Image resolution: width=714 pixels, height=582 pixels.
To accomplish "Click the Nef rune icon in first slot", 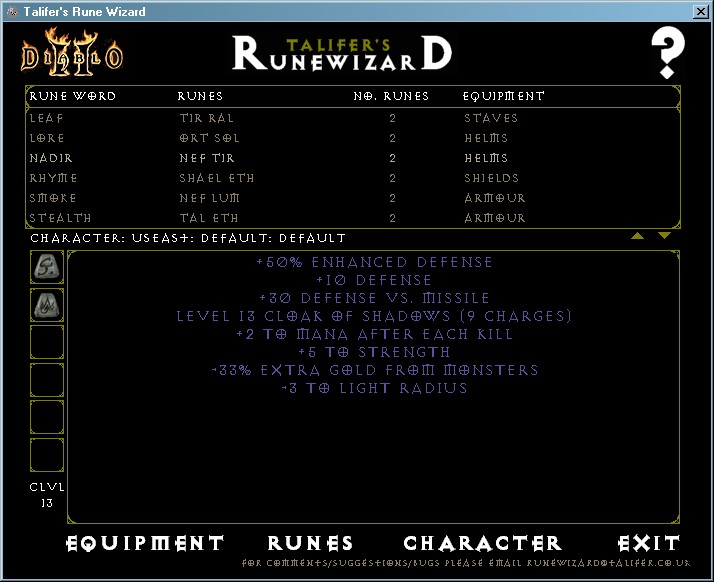I will [x=47, y=267].
